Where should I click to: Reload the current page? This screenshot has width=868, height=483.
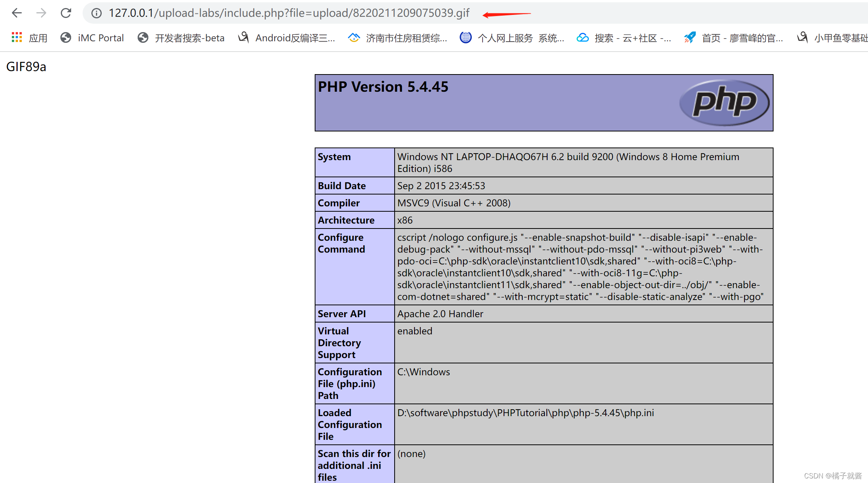point(66,13)
